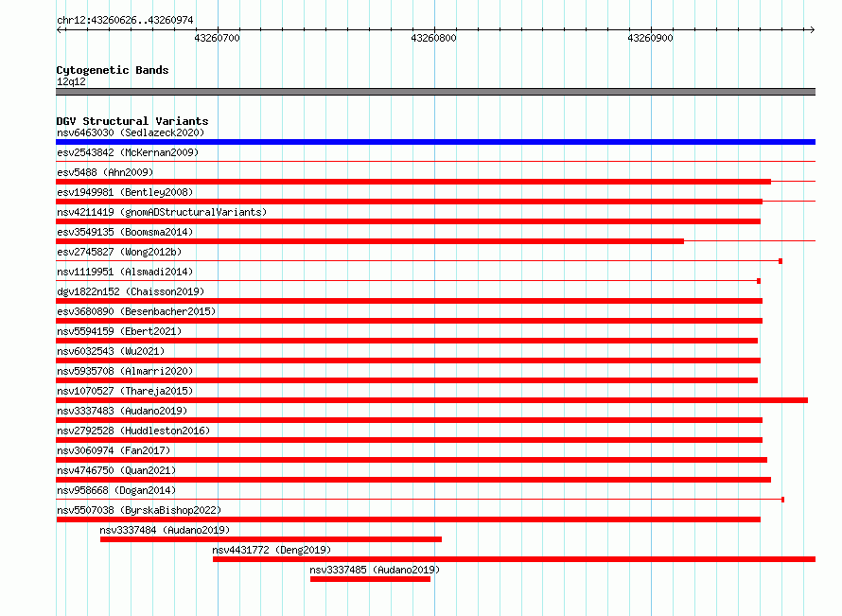Click the left arrow at ruler start
Image resolution: width=842 pixels, height=616 pixels.
(59, 29)
